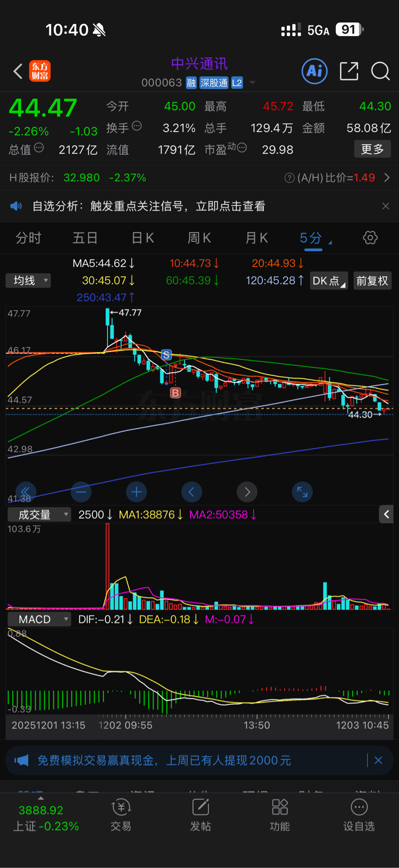
Task: Tap the promo banner megaphone icon
Action: [22, 760]
